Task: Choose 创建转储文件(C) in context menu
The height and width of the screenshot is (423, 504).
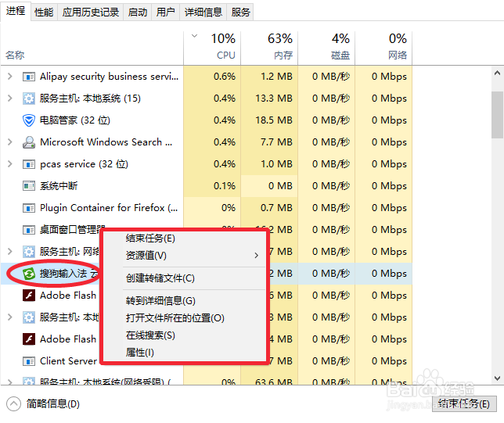Action: pyautogui.click(x=186, y=278)
